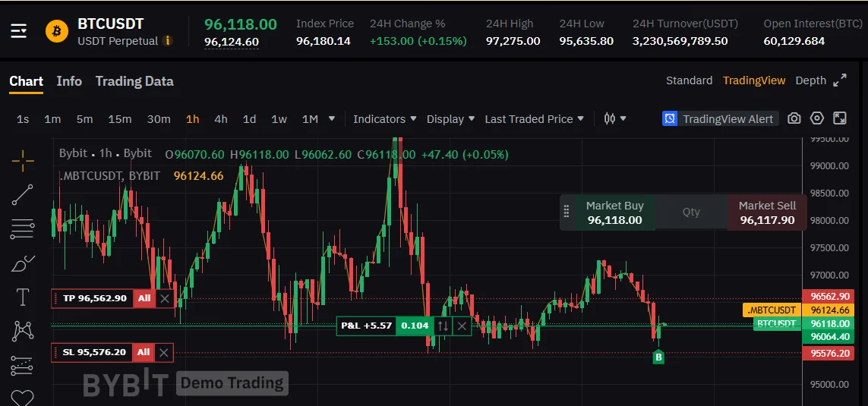This screenshot has width=868, height=406.
Task: Click SL order All button
Action: [144, 352]
